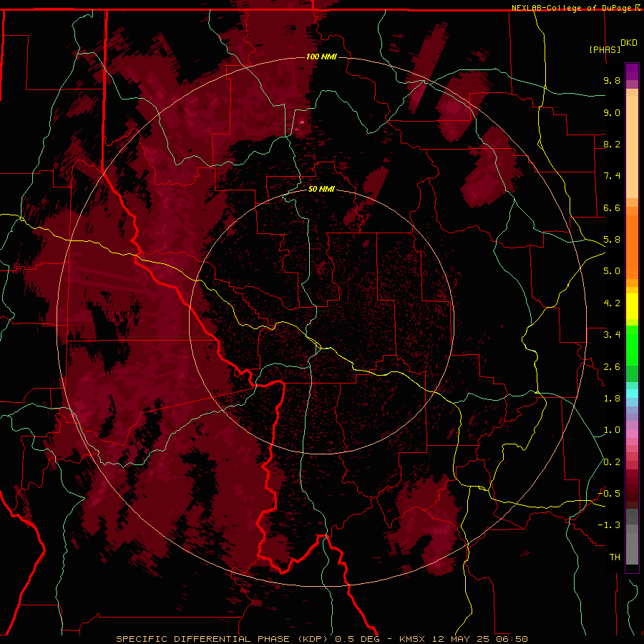Viewport: 644px width, 644px height.
Task: Click the 1.8 scale value
Action: click(x=612, y=399)
